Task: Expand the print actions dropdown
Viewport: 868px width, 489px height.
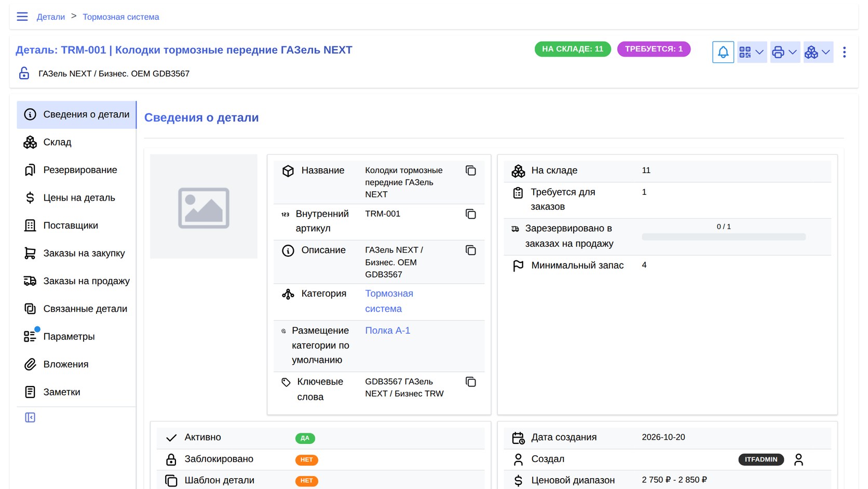Action: tap(785, 52)
